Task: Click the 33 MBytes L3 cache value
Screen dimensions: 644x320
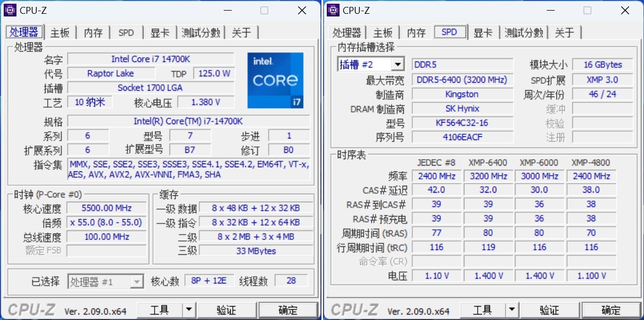Action: (x=256, y=251)
